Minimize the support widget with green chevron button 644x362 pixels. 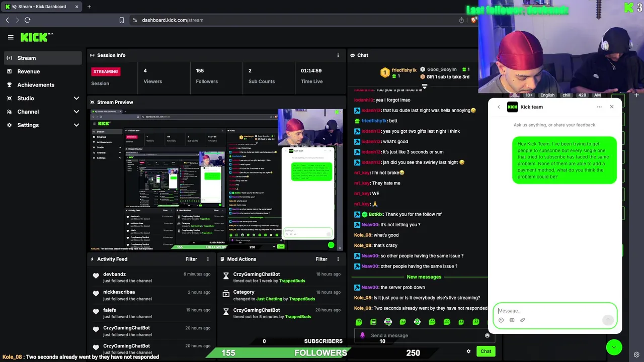(614, 347)
